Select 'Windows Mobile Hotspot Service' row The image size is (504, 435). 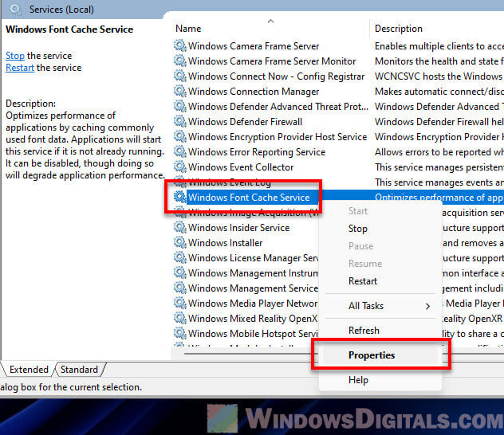click(254, 334)
